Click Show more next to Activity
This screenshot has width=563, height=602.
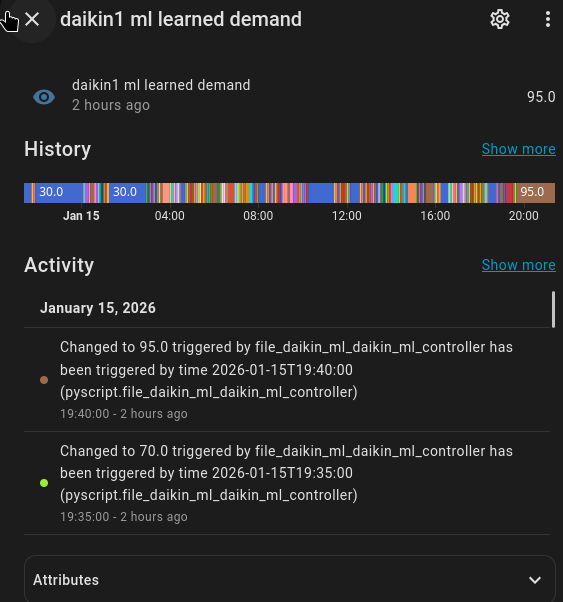[x=518, y=265]
